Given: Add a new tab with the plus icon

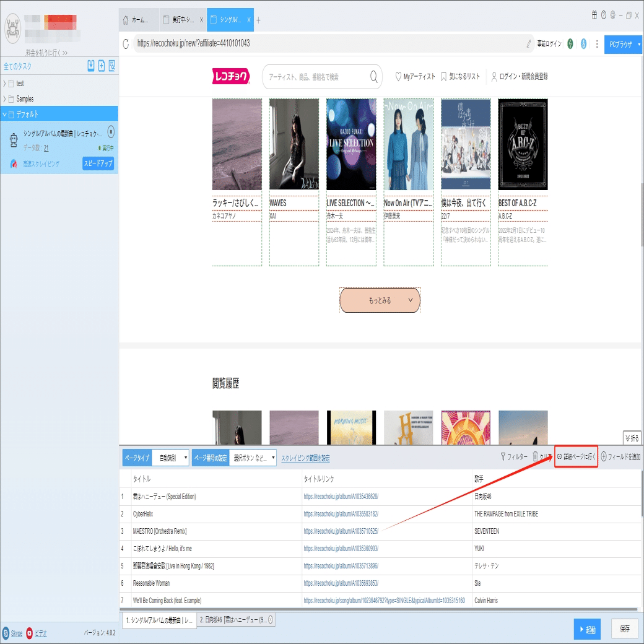Looking at the screenshot, I should click(x=258, y=20).
